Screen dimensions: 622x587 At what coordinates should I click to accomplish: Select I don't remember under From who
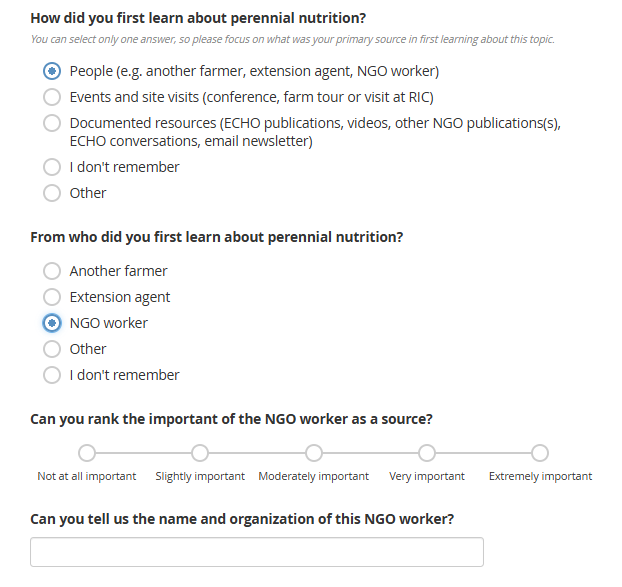52,375
